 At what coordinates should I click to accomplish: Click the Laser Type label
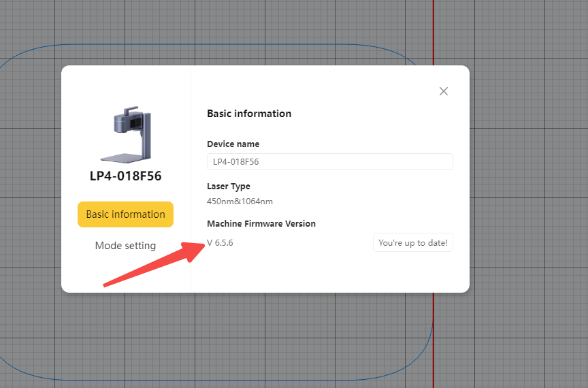(229, 187)
